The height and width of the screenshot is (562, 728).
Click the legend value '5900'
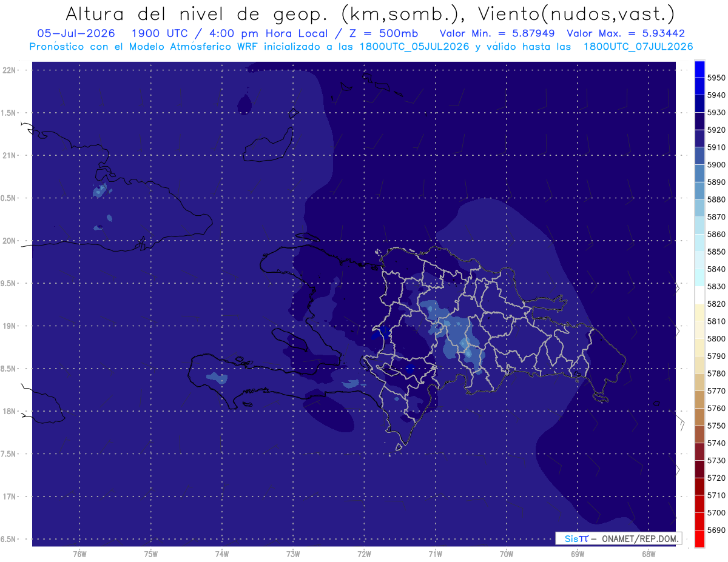click(716, 164)
